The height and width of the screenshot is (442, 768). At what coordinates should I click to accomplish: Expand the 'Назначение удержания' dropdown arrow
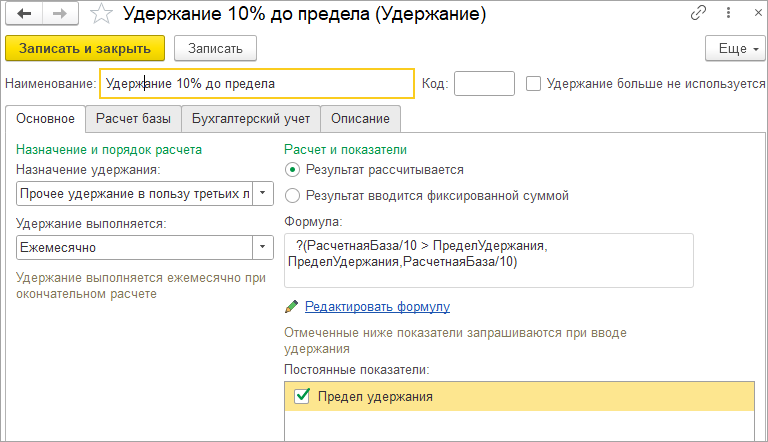(263, 193)
